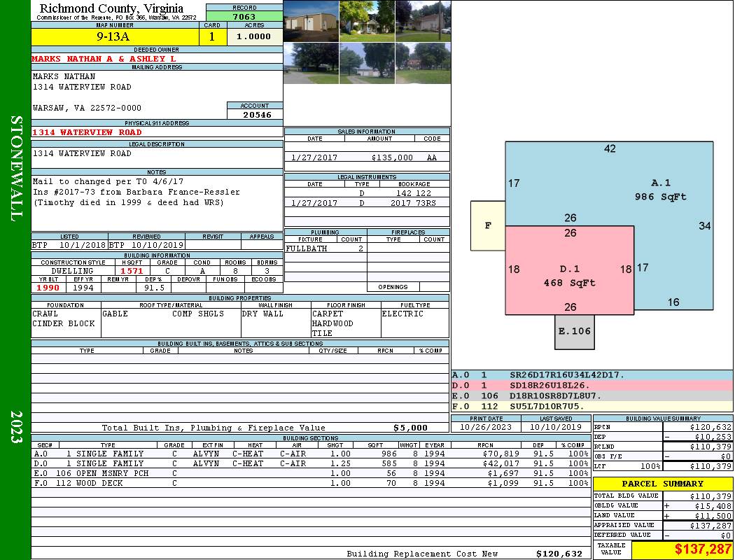The height and width of the screenshot is (560, 735).
Task: Click the account number 20546
Action: 256,114
